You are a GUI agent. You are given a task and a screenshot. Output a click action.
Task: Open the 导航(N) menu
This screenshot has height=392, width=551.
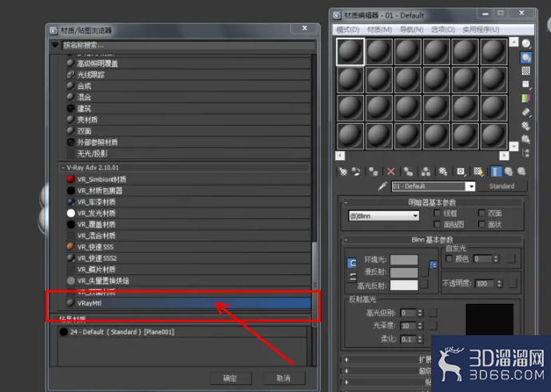(412, 30)
